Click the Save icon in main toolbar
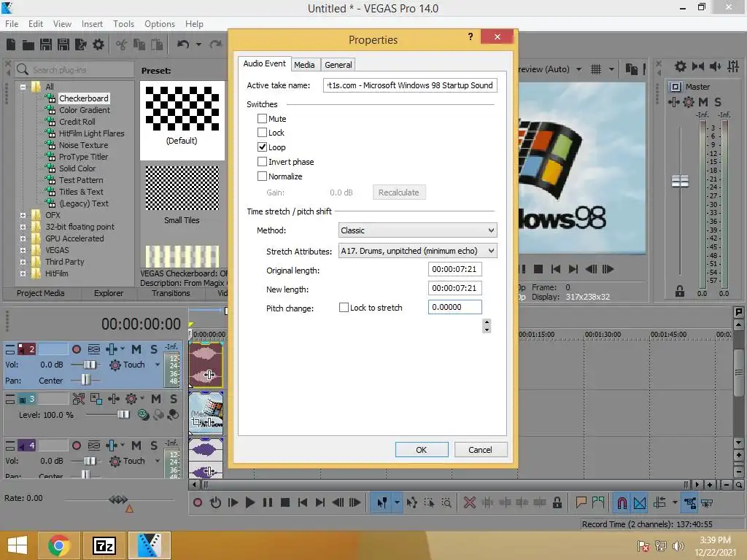The height and width of the screenshot is (560, 747). pos(46,44)
